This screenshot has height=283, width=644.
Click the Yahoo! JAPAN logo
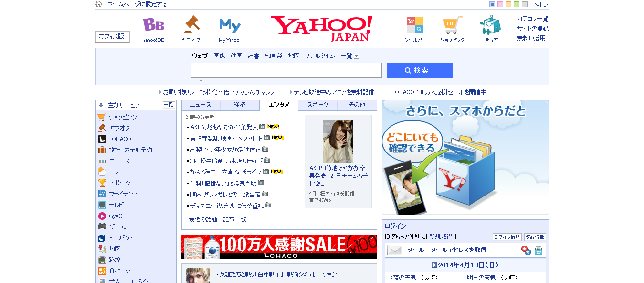[x=321, y=28]
